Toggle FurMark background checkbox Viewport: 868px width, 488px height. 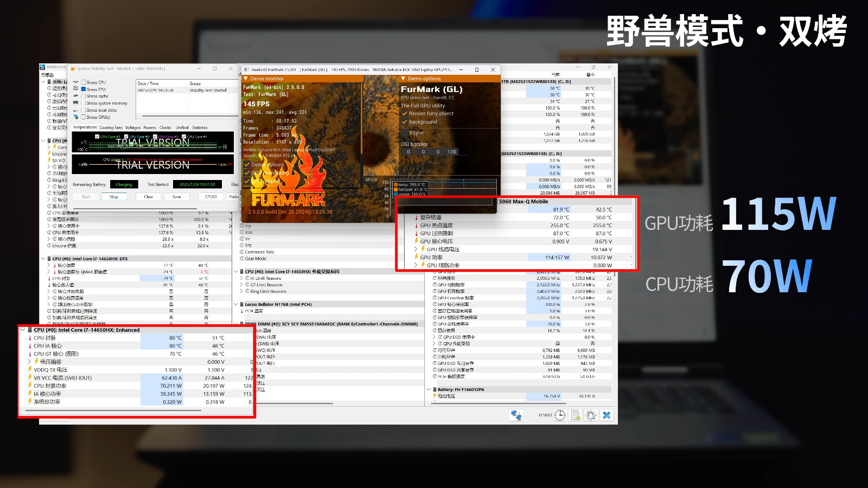tap(404, 122)
